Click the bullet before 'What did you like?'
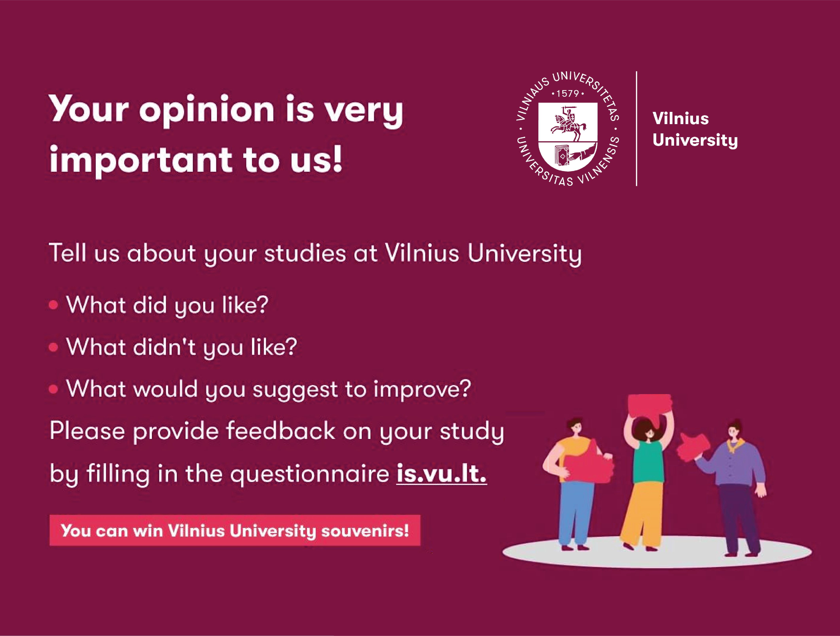This screenshot has width=840, height=636. 54,305
